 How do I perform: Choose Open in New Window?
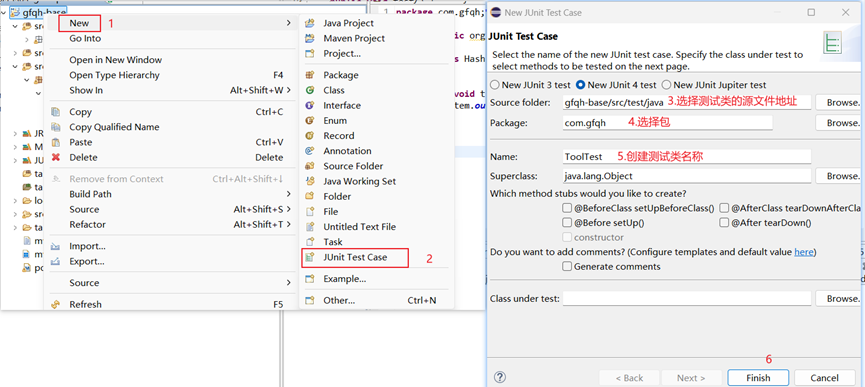(115, 60)
